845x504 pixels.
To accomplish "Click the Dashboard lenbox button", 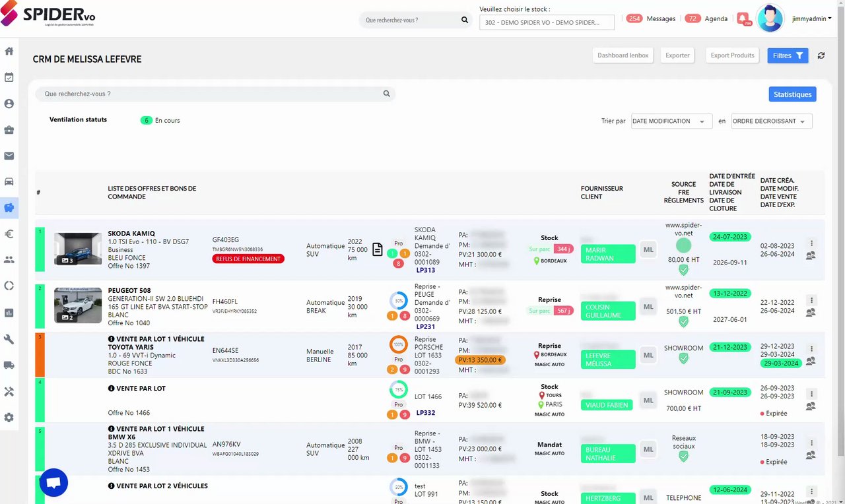I will click(623, 55).
